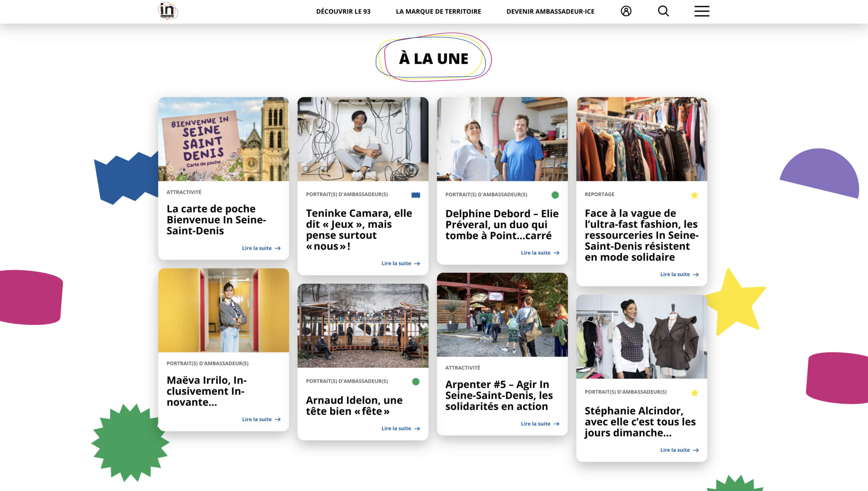Viewport: 868px width, 491px height.
Task: Open Découvrir le 93 menu
Action: pyautogui.click(x=343, y=11)
